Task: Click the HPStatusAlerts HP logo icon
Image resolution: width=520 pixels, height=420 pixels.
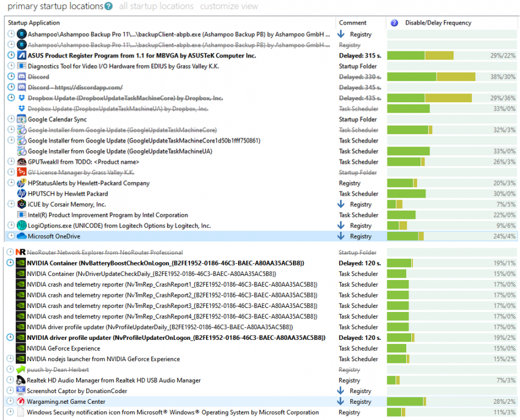Action: 22,183
